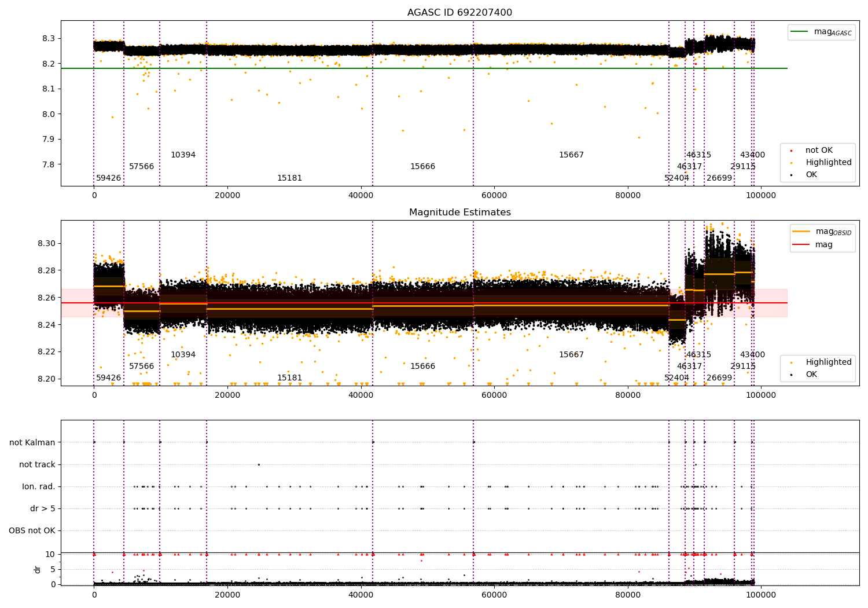Image resolution: width=868 pixels, height=608 pixels.
Task: Click OBSID label 15181 in the top plot
Action: point(290,178)
